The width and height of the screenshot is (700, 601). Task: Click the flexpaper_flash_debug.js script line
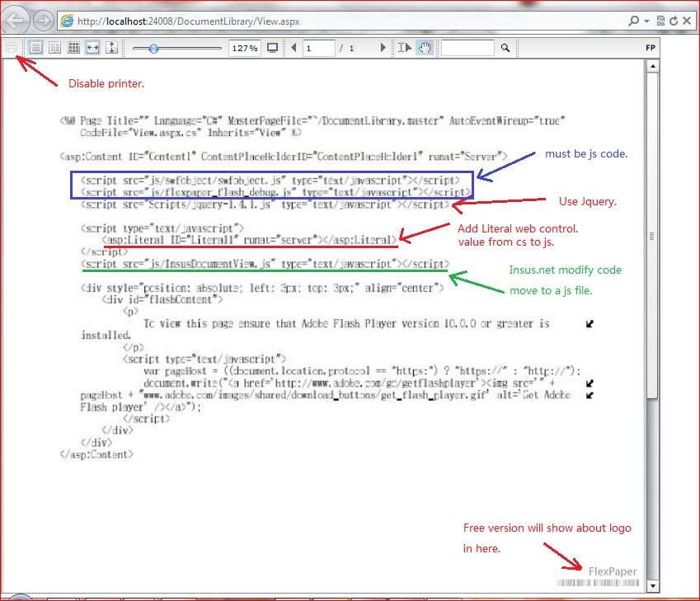[275, 192]
